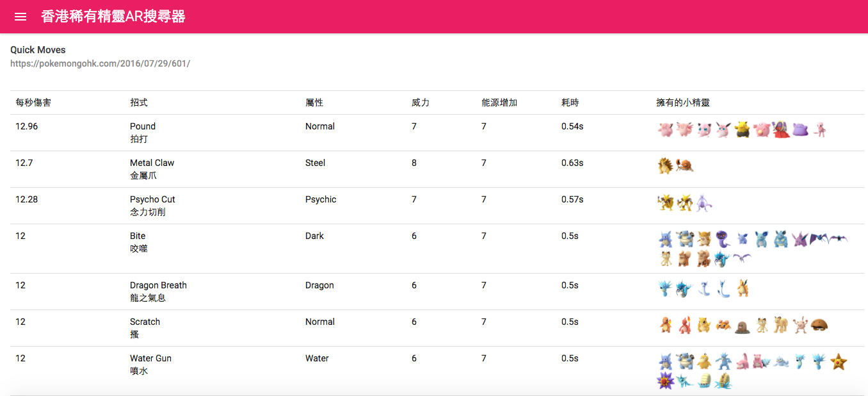
Task: Click the 屬性 column header
Action: [x=314, y=103]
